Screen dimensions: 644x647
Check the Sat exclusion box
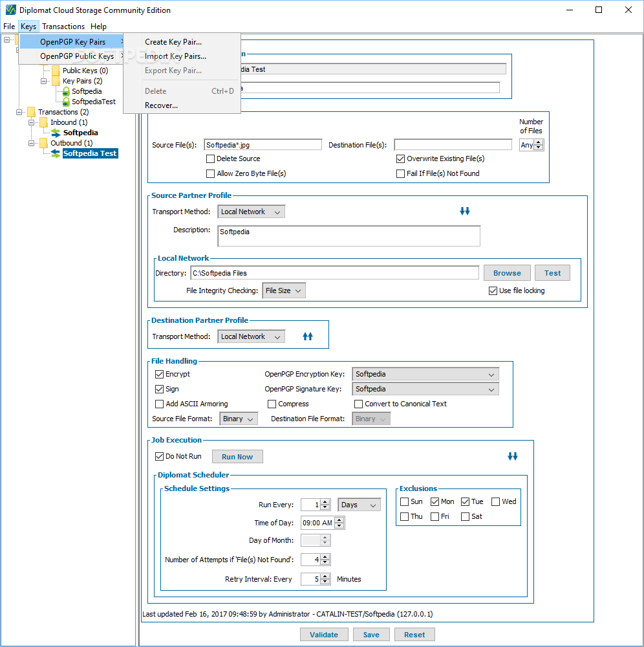coord(465,516)
